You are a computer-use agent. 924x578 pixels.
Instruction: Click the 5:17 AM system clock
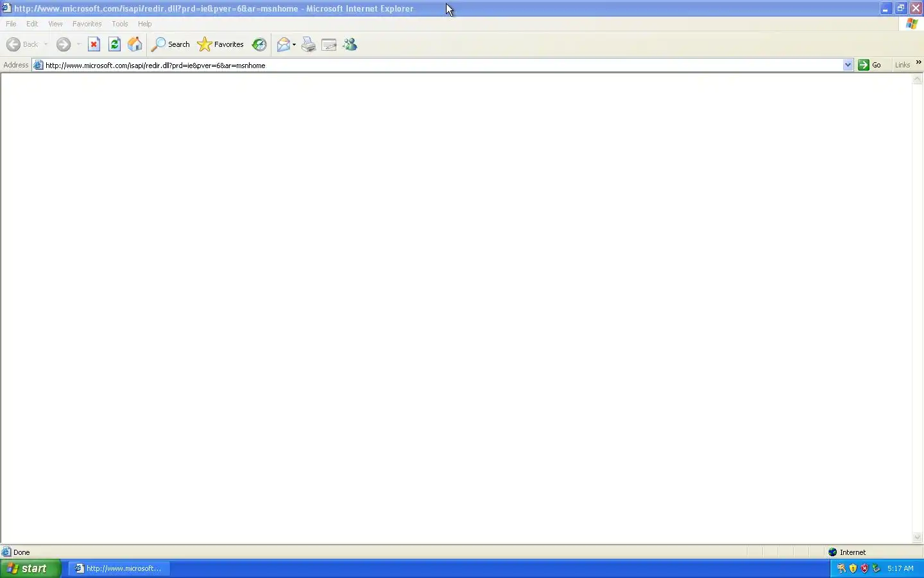pos(900,568)
